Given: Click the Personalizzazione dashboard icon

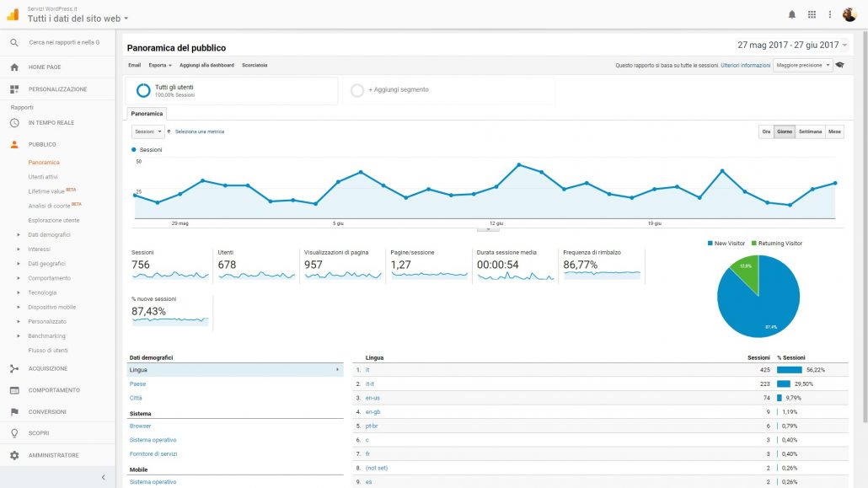Looking at the screenshot, I should [x=14, y=88].
